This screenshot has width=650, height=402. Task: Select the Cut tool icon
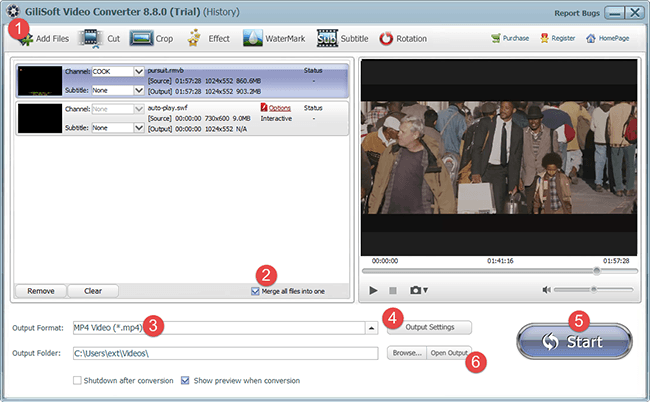coord(90,39)
